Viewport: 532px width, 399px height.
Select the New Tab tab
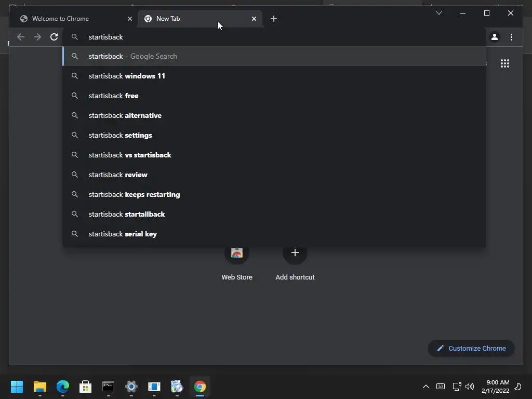(199, 19)
